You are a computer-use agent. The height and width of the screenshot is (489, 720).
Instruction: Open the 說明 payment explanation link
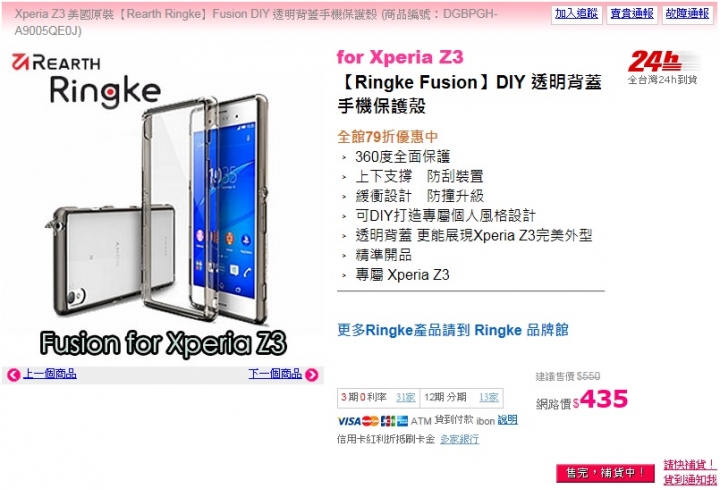(508, 420)
